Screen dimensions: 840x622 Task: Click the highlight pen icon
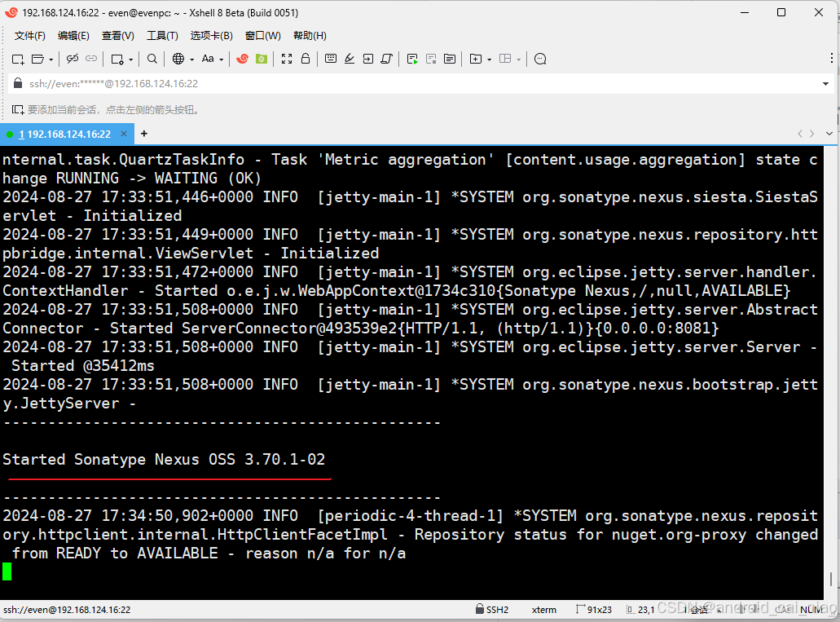[350, 59]
